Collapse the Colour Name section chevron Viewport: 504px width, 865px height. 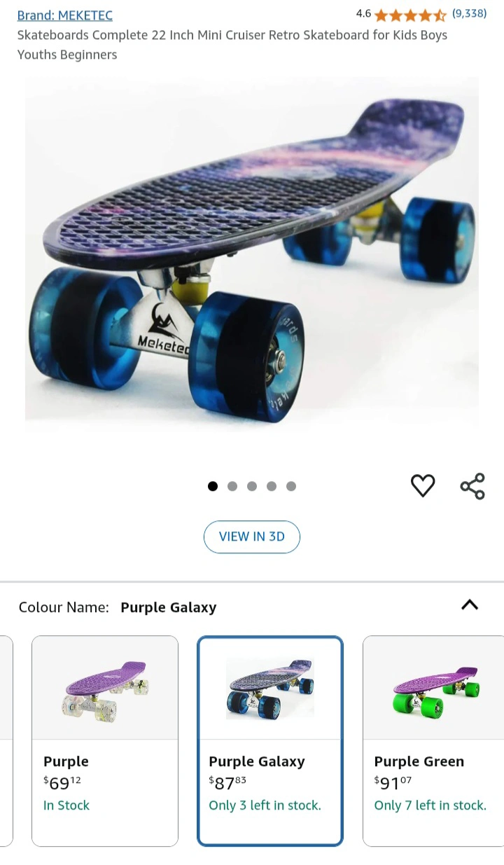[x=470, y=605]
